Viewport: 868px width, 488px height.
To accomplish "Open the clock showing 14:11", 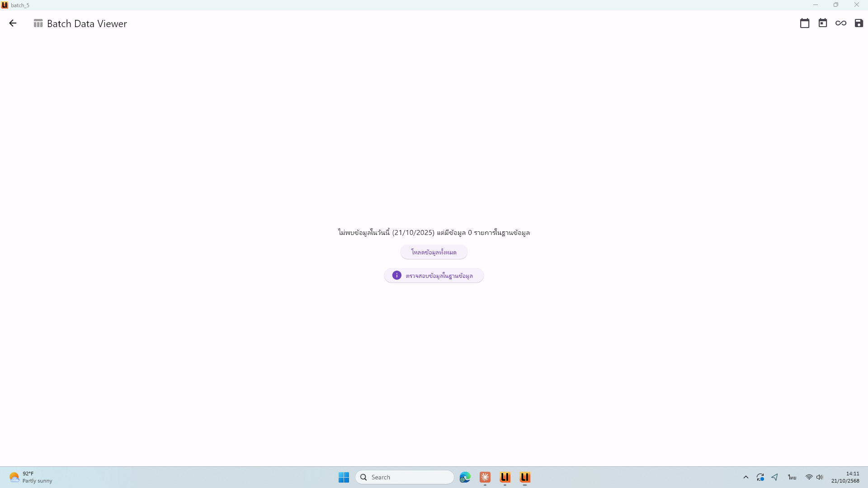I will pos(845,477).
